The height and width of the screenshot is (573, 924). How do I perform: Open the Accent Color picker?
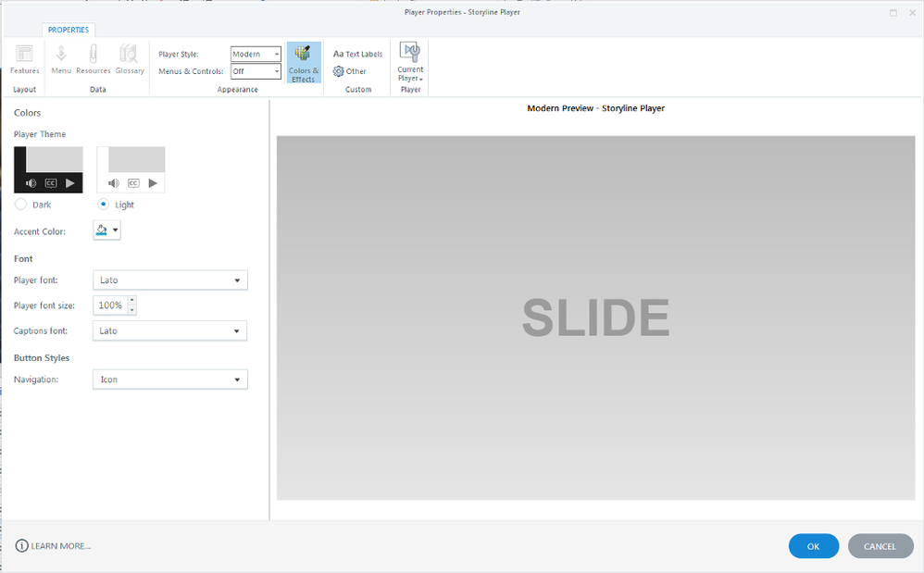(107, 230)
